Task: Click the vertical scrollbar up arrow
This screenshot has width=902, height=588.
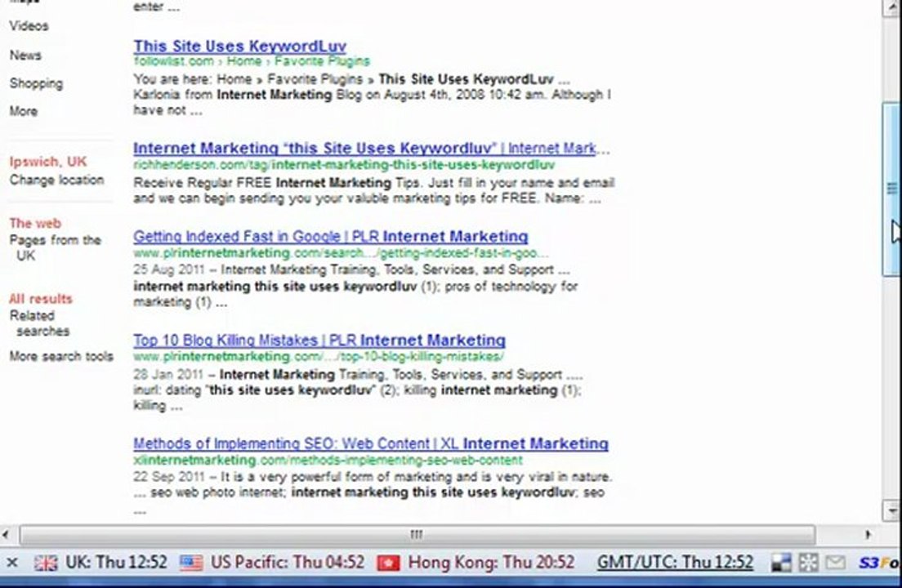Action: coord(891,7)
